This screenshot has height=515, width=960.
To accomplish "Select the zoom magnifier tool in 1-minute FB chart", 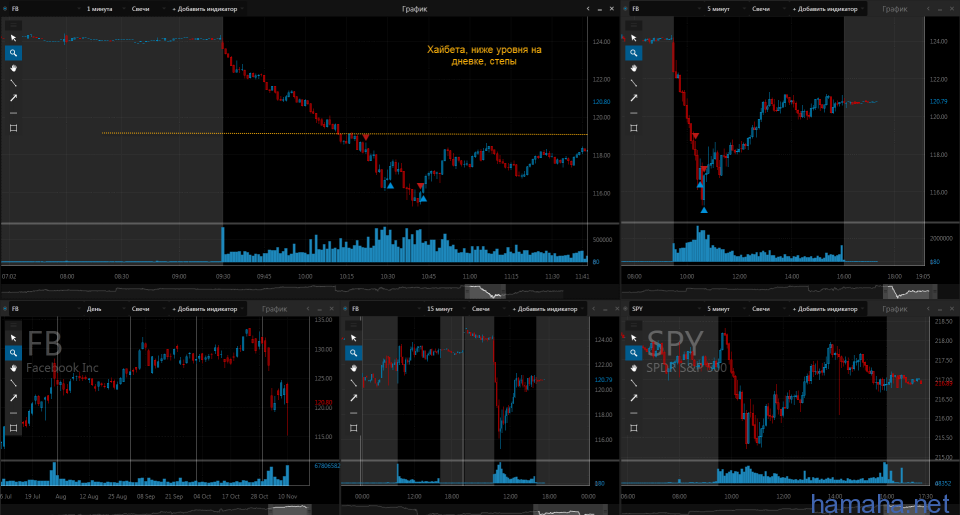I will 13,53.
